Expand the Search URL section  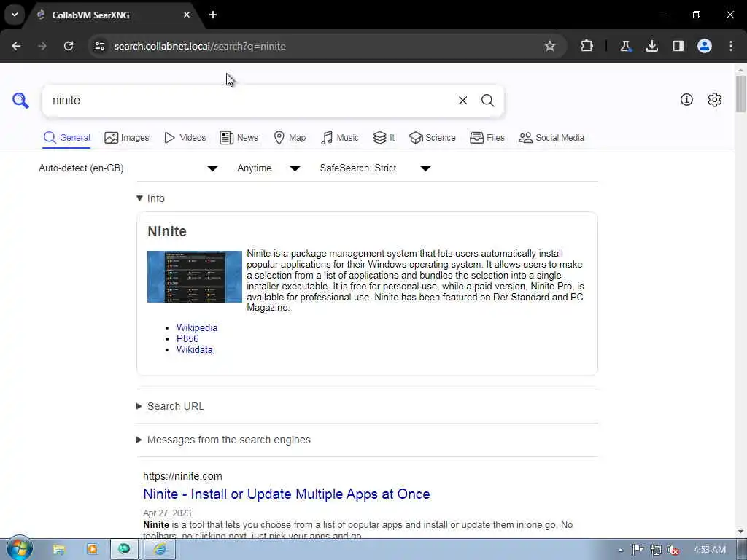pos(171,406)
